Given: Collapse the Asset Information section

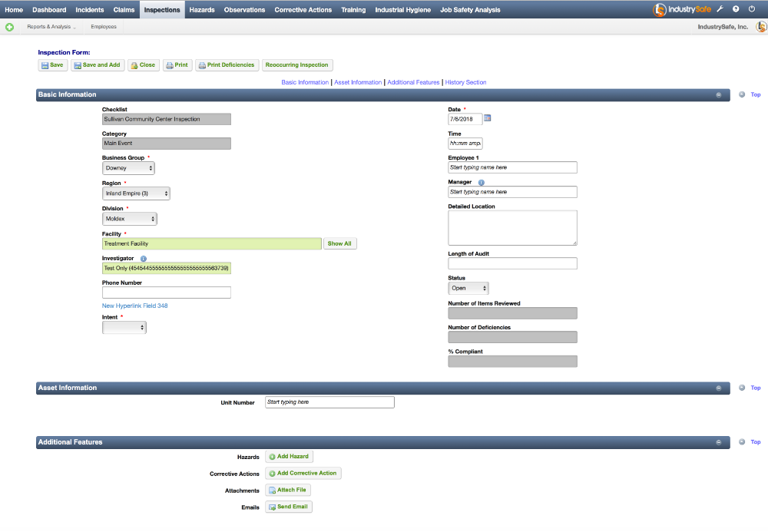Looking at the screenshot, I should (719, 388).
